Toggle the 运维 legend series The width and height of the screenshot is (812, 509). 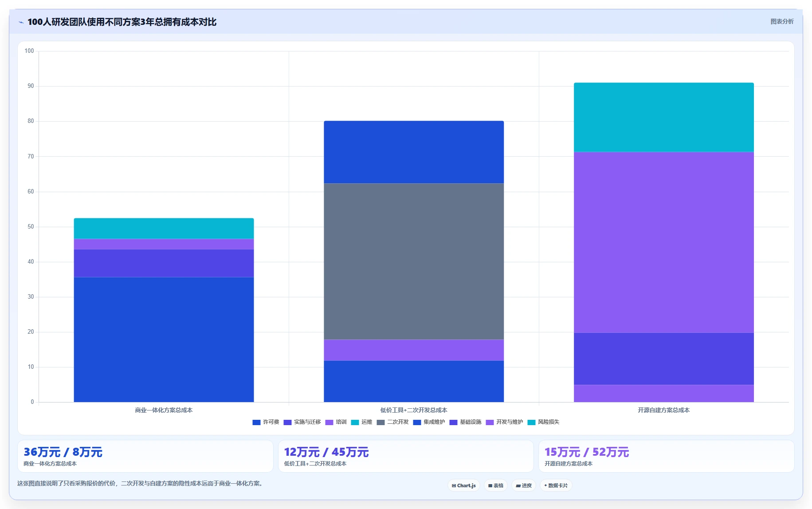[361, 422]
